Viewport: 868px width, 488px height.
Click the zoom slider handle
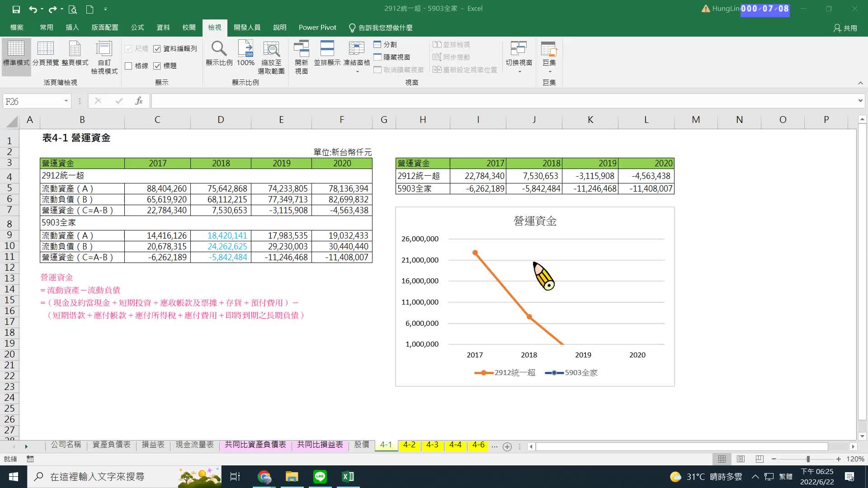pyautogui.click(x=808, y=459)
